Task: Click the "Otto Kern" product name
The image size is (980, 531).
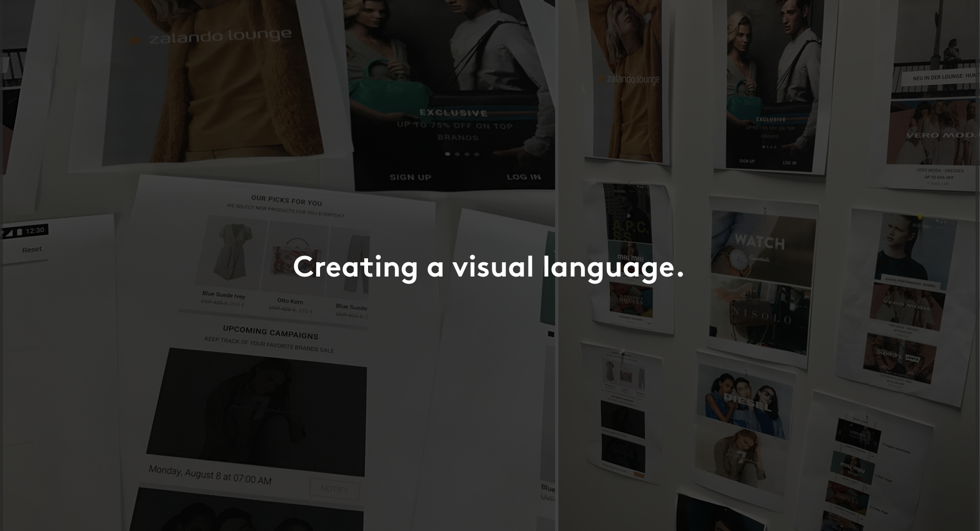Action: pyautogui.click(x=290, y=301)
